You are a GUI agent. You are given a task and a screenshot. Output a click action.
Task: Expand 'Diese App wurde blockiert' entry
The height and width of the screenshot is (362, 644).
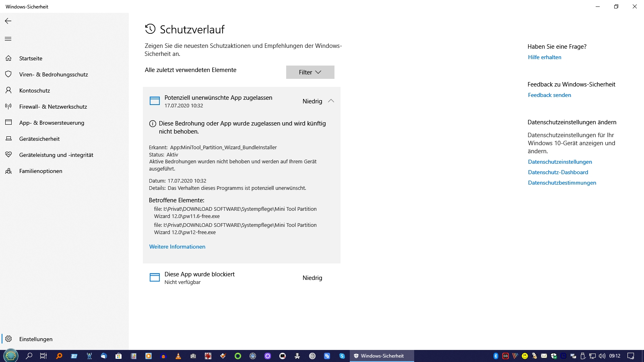click(x=242, y=278)
